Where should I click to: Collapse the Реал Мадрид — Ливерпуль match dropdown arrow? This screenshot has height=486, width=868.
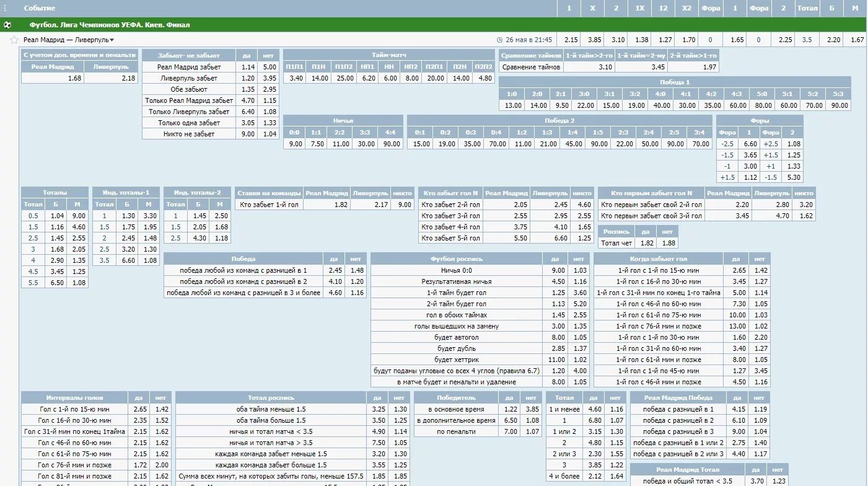112,40
